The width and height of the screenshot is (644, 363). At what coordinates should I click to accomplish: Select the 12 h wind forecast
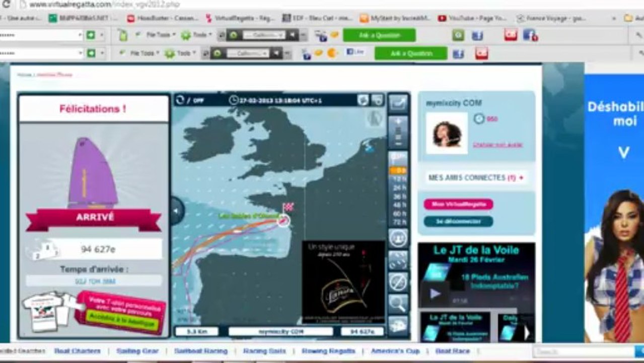pos(399,178)
